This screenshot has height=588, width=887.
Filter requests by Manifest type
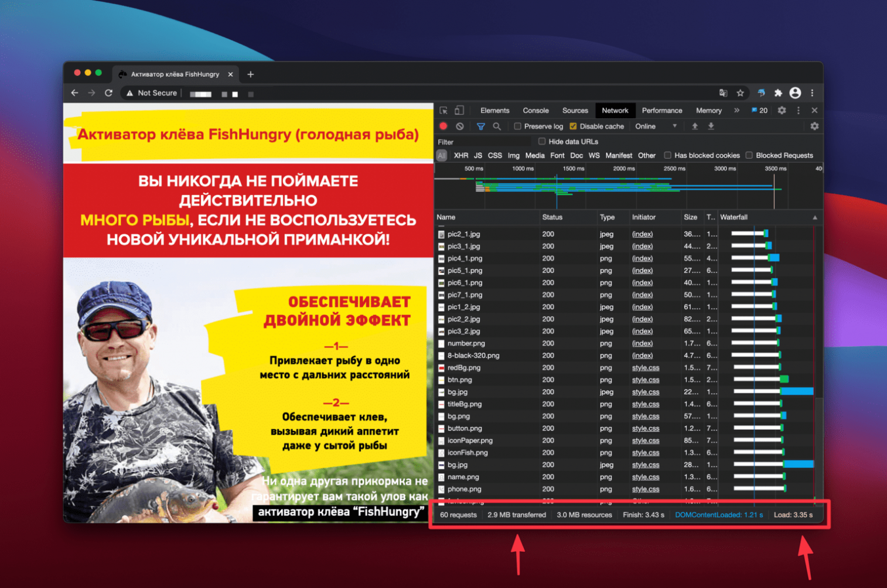tap(619, 155)
